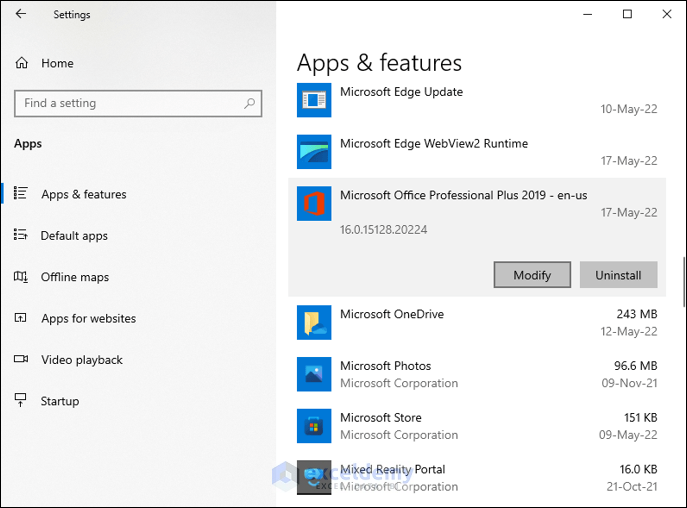Click the Microsoft Office Professional Plus icon
The image size is (687, 508).
coord(314,204)
